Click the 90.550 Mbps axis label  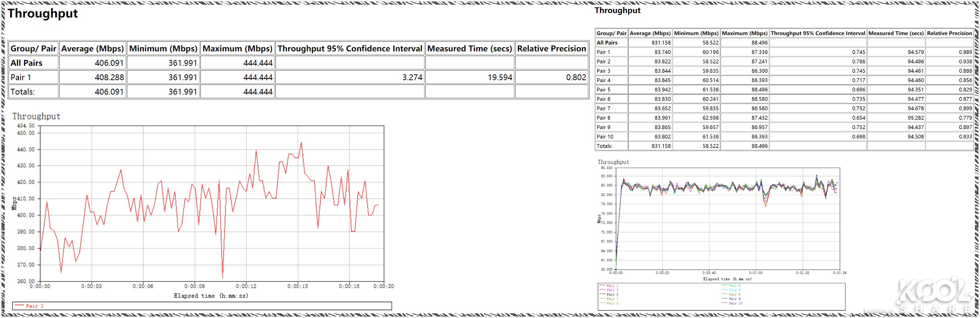[x=607, y=168]
